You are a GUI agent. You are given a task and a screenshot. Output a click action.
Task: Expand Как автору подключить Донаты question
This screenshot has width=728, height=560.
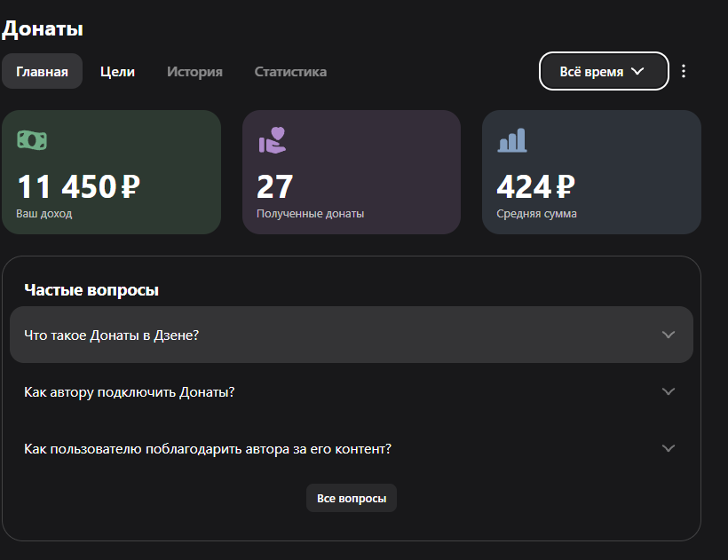[352, 391]
